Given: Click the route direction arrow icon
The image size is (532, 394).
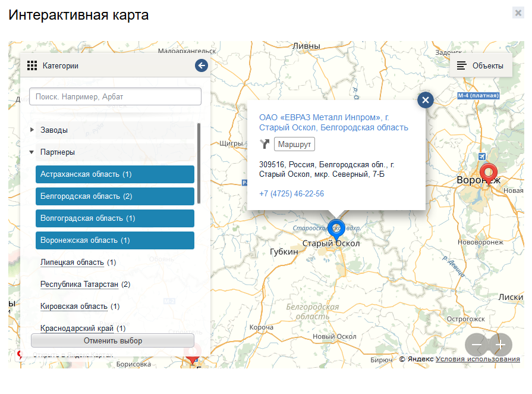Looking at the screenshot, I should 265,144.
